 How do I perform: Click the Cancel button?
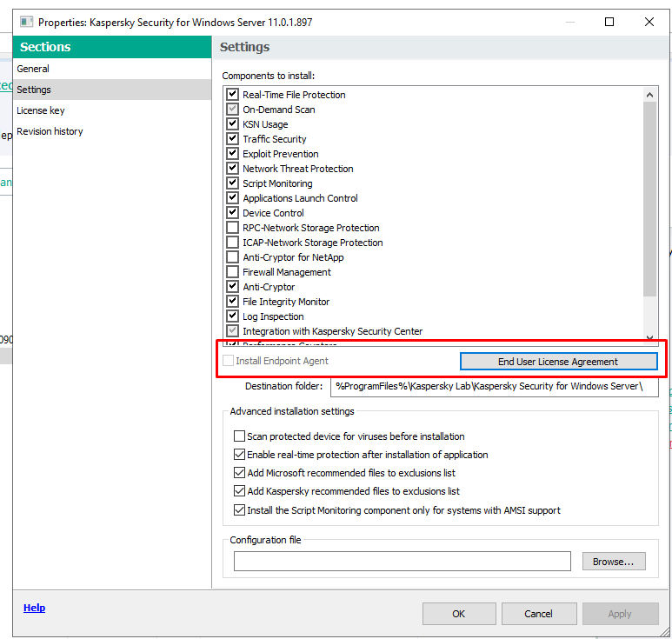[x=539, y=614]
